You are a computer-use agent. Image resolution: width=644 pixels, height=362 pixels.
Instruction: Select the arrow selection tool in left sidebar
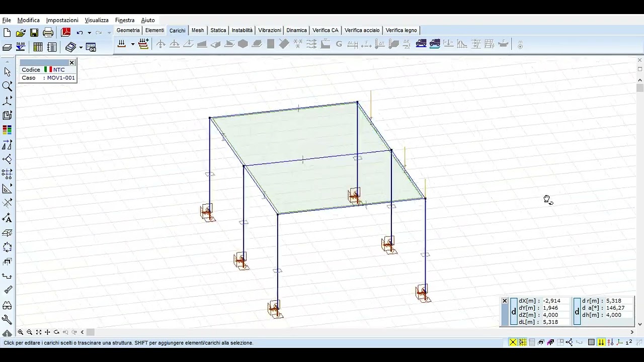pyautogui.click(x=7, y=72)
